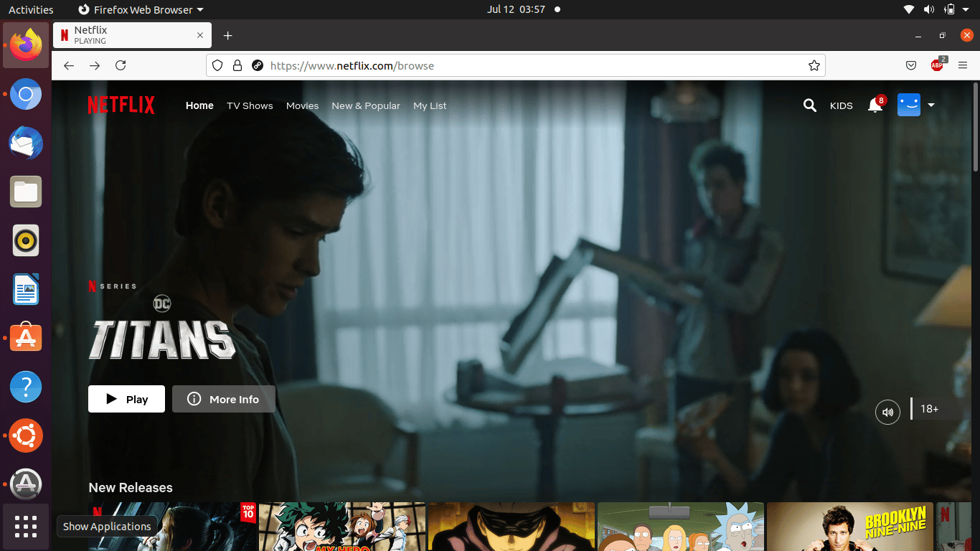Click the browser Forward arrow
The height and width of the screenshot is (551, 980).
95,65
